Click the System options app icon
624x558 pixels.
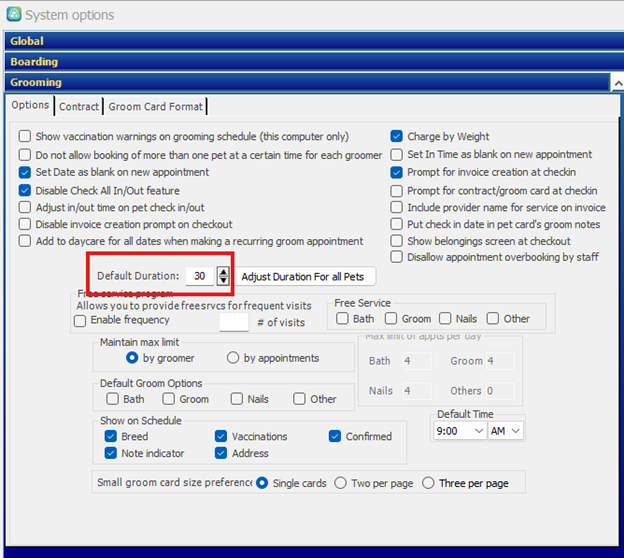click(x=14, y=14)
